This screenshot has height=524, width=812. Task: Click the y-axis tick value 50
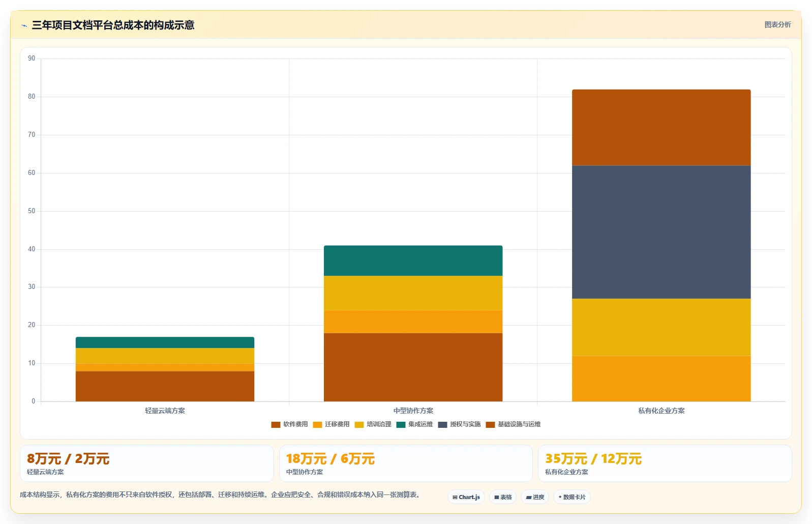pos(32,211)
